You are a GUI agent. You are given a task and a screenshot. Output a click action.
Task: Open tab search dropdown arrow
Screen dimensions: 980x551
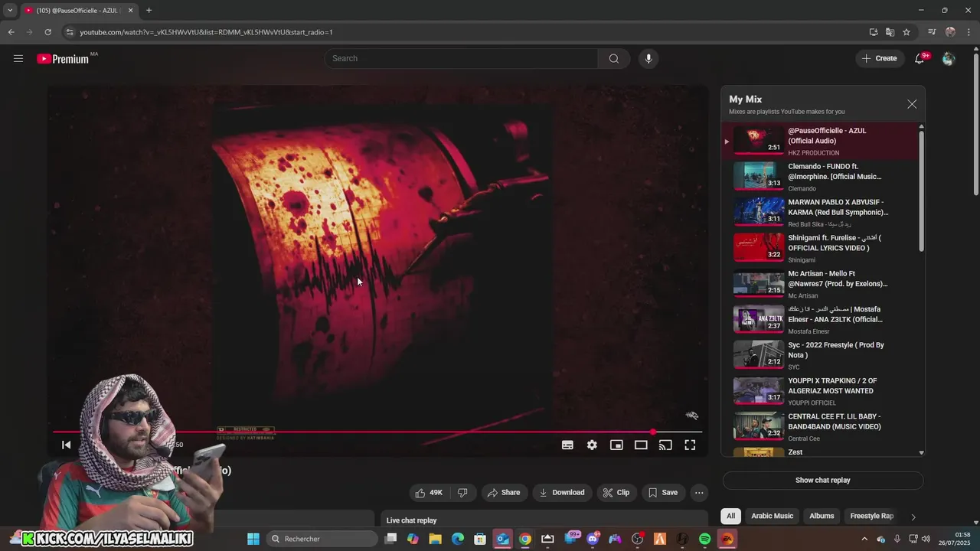pos(10,10)
